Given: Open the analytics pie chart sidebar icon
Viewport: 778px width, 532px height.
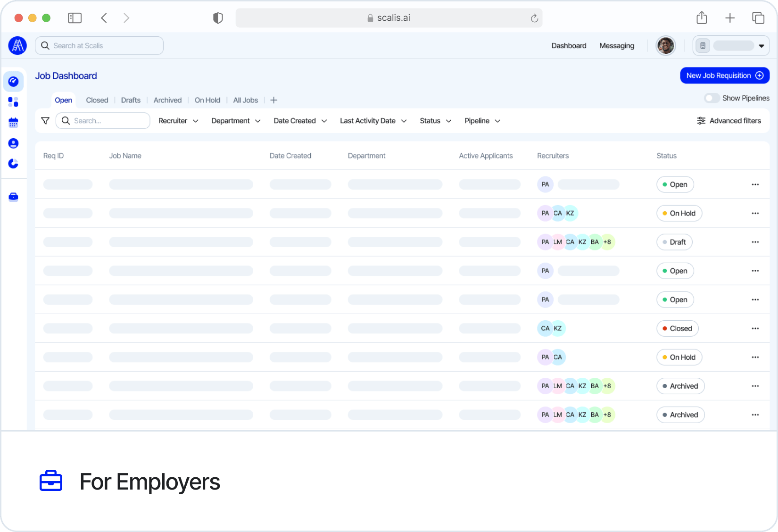Looking at the screenshot, I should (13, 164).
